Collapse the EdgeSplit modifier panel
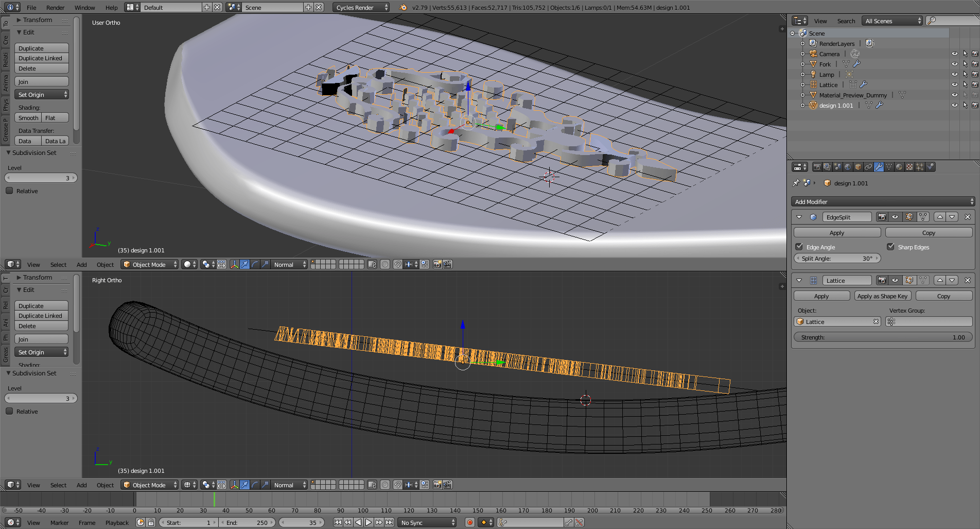 (x=799, y=217)
